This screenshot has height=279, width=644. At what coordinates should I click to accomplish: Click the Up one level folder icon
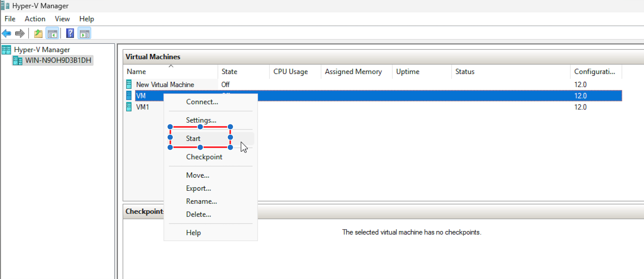(x=38, y=33)
